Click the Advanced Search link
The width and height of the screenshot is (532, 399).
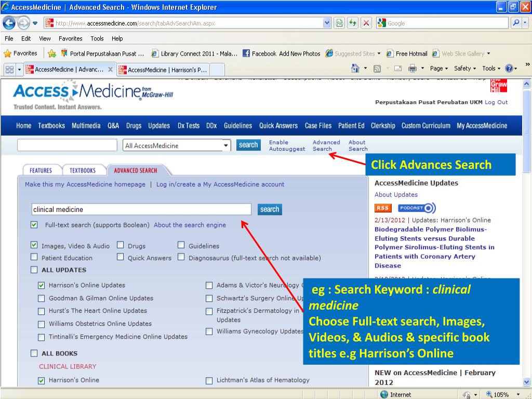tap(326, 145)
